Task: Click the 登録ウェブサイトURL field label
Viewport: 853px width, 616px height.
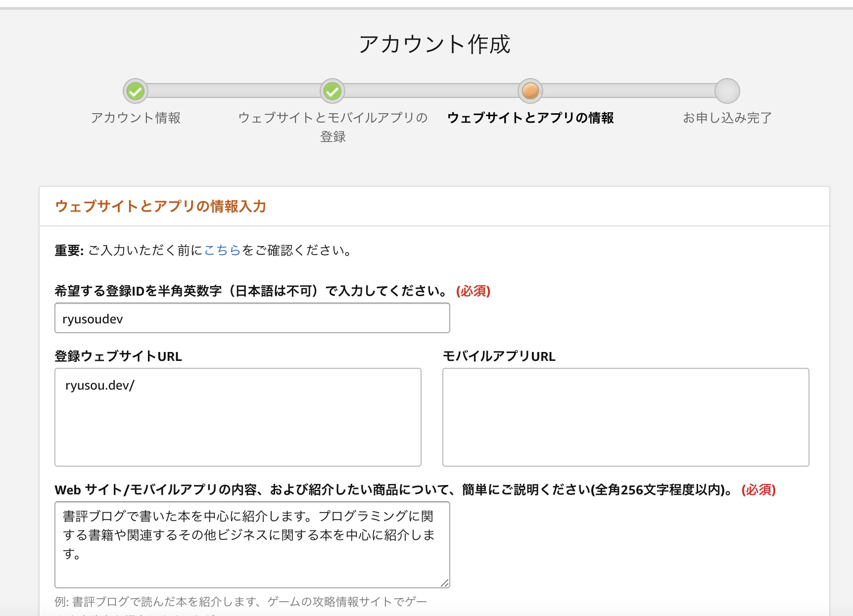Action: [118, 356]
